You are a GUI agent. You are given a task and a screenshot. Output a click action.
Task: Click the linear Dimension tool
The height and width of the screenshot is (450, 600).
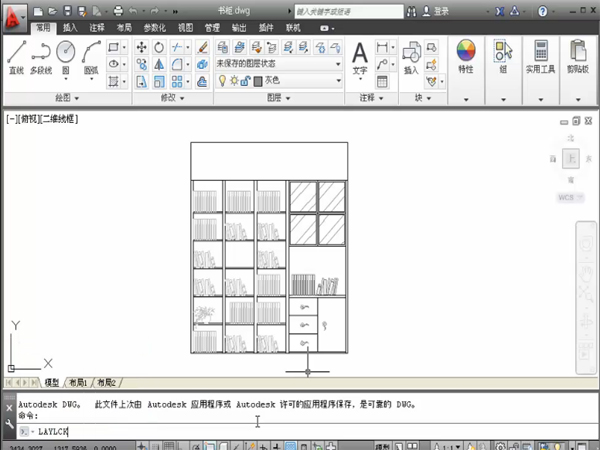(x=382, y=47)
